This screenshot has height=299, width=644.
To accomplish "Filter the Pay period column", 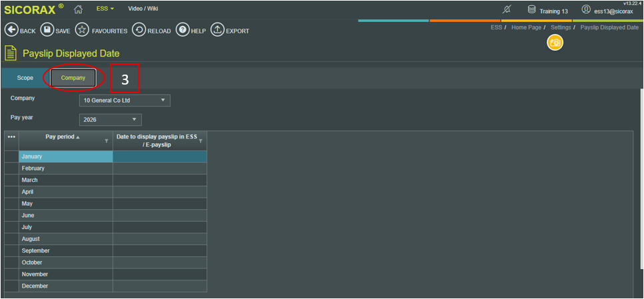I will pyautogui.click(x=107, y=141).
